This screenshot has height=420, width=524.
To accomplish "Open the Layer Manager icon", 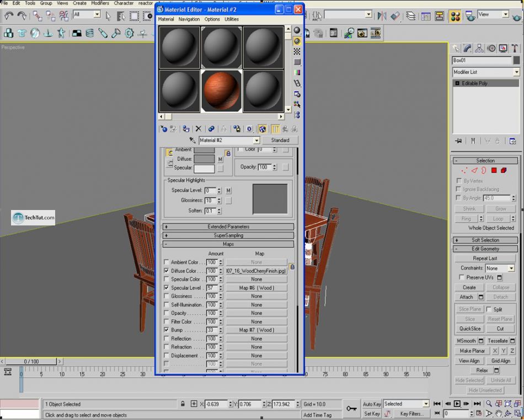I will 411,15.
